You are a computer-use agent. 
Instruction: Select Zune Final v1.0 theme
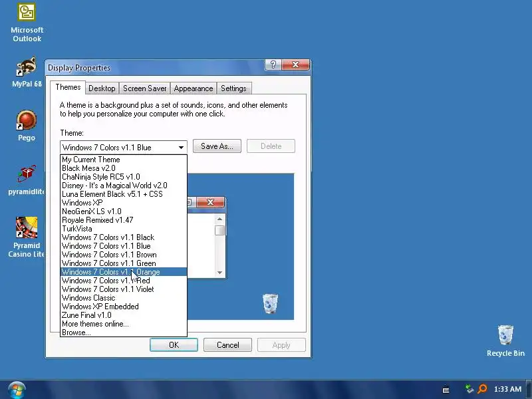pos(124,315)
